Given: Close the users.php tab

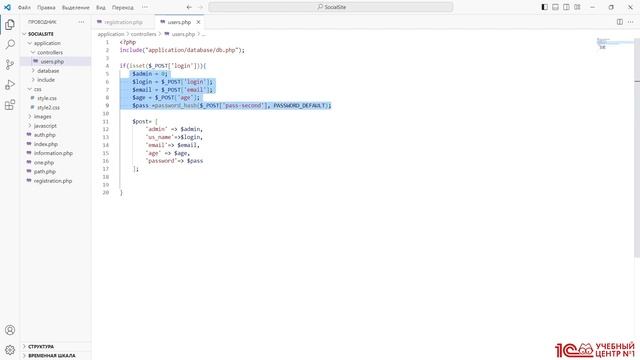Looking at the screenshot, I should point(198,22).
